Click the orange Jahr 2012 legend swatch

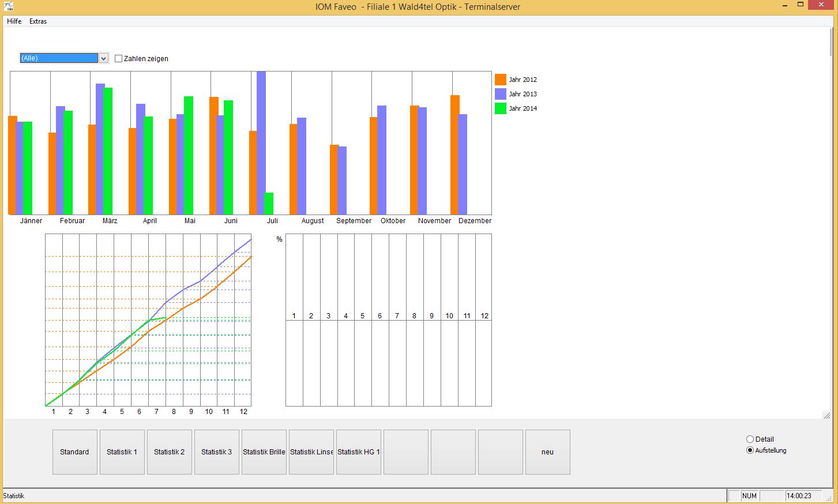pyautogui.click(x=500, y=80)
